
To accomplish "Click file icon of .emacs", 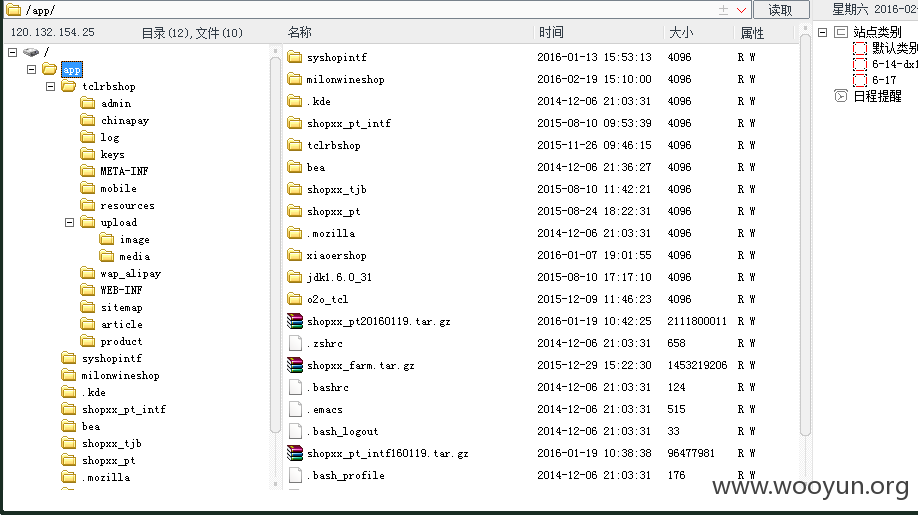I will pyautogui.click(x=296, y=409).
